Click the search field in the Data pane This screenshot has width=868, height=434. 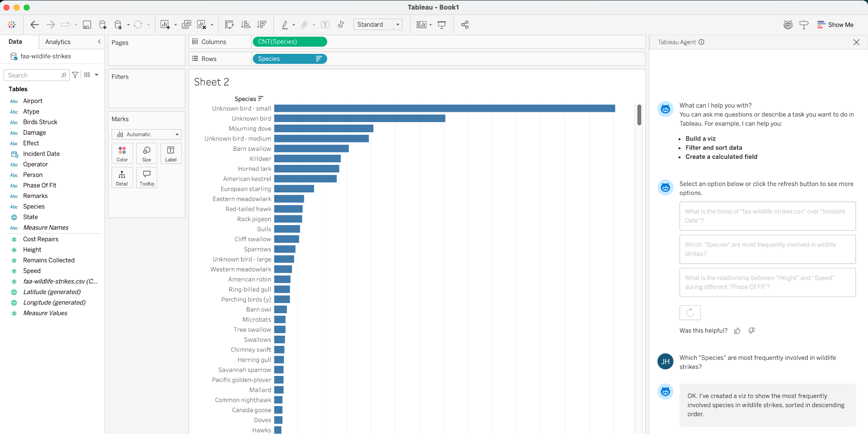click(34, 75)
